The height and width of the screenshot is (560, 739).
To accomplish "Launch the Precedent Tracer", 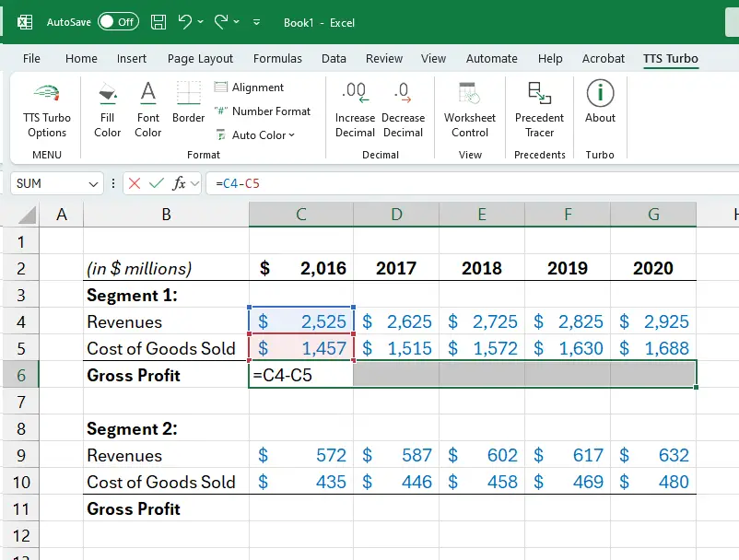I will 539,110.
